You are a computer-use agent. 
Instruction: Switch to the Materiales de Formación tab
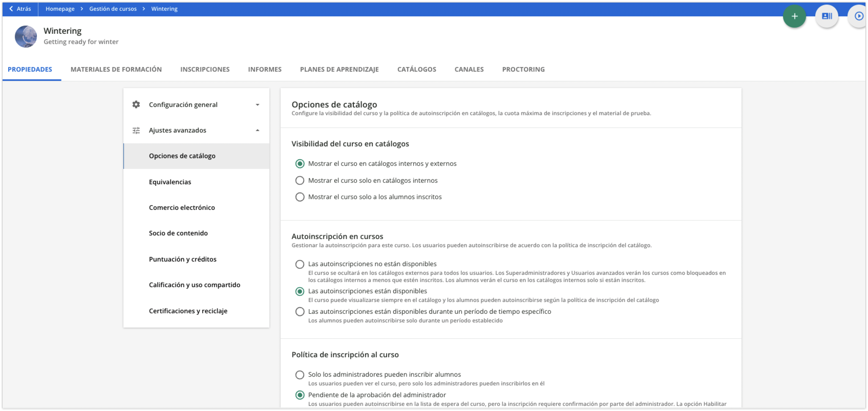click(116, 69)
